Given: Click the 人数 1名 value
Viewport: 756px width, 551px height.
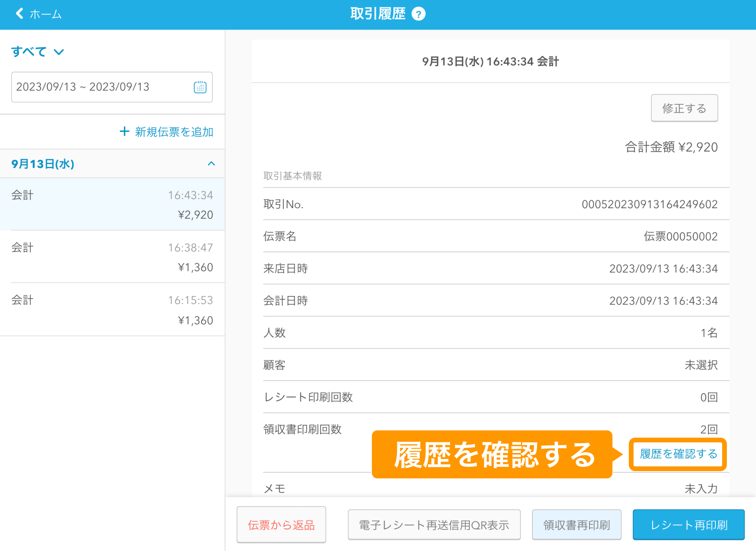Looking at the screenshot, I should (x=709, y=333).
